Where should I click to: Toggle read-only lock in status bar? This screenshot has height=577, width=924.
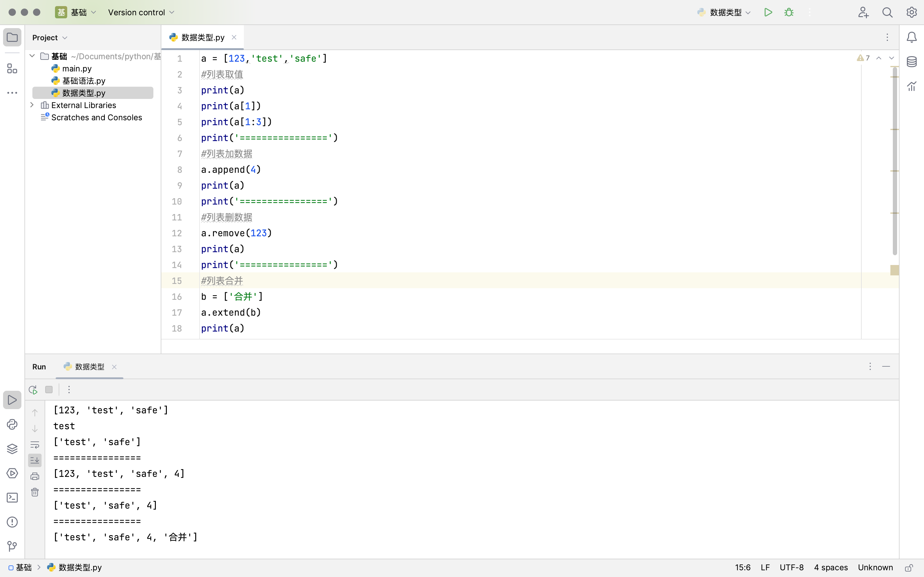click(x=909, y=568)
